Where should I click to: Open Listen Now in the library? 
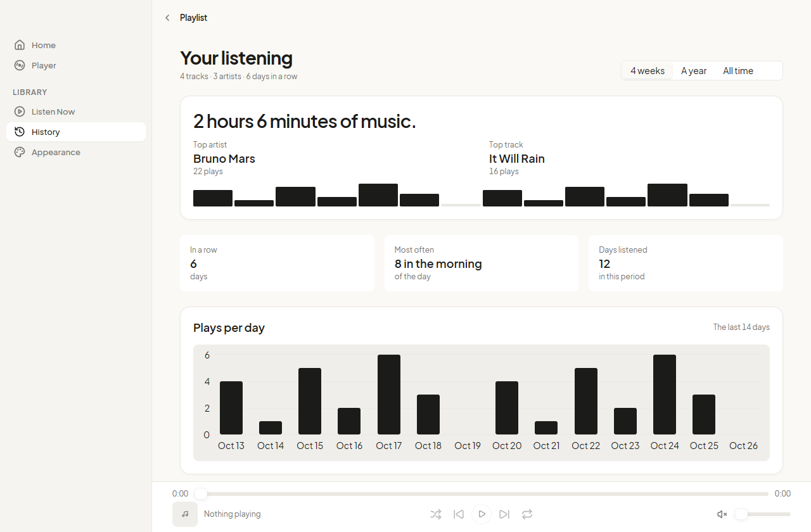pyautogui.click(x=76, y=111)
